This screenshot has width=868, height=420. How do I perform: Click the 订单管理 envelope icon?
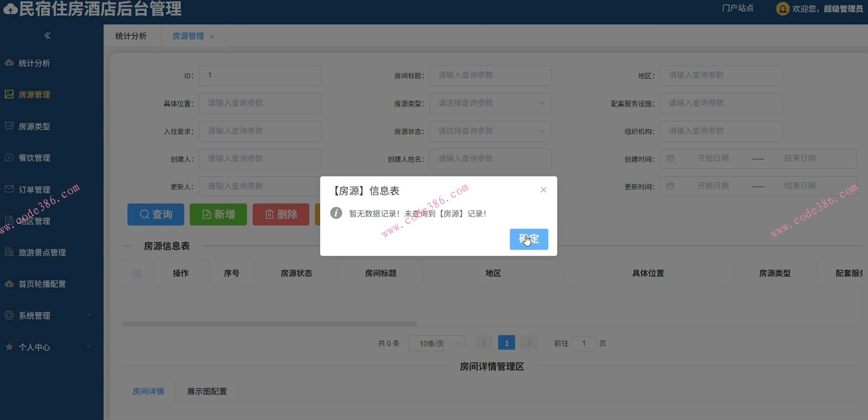click(x=9, y=189)
